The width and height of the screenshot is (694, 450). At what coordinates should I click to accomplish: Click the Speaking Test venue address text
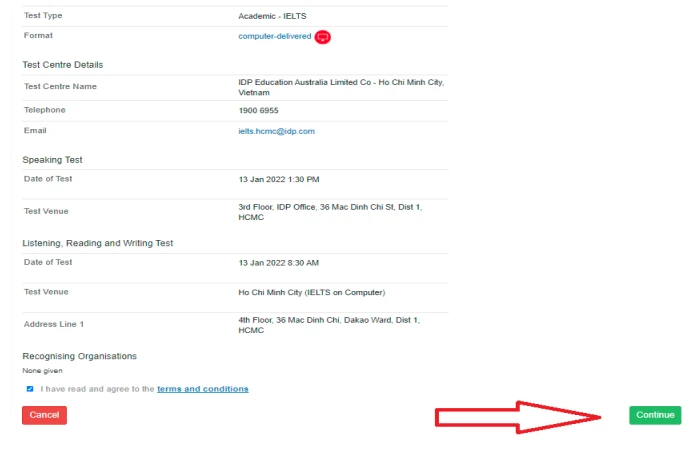tap(330, 211)
